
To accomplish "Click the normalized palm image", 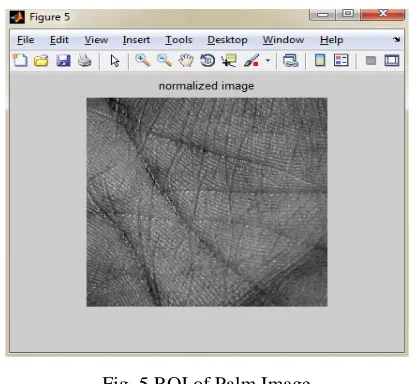I will [x=207, y=202].
